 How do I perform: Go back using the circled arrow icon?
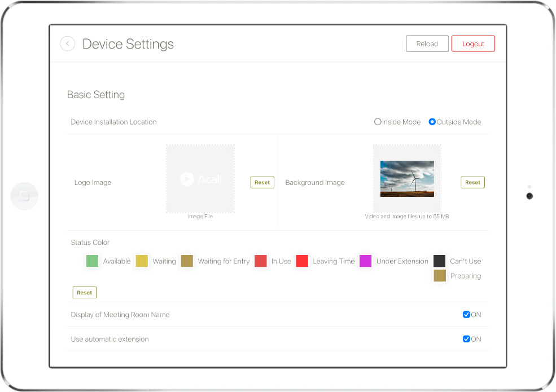(x=67, y=44)
